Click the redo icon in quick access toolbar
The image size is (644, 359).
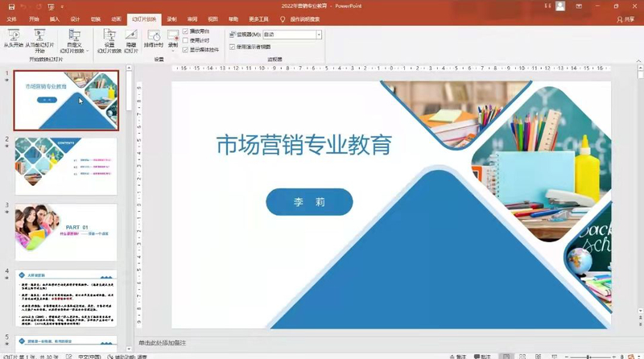point(39,6)
